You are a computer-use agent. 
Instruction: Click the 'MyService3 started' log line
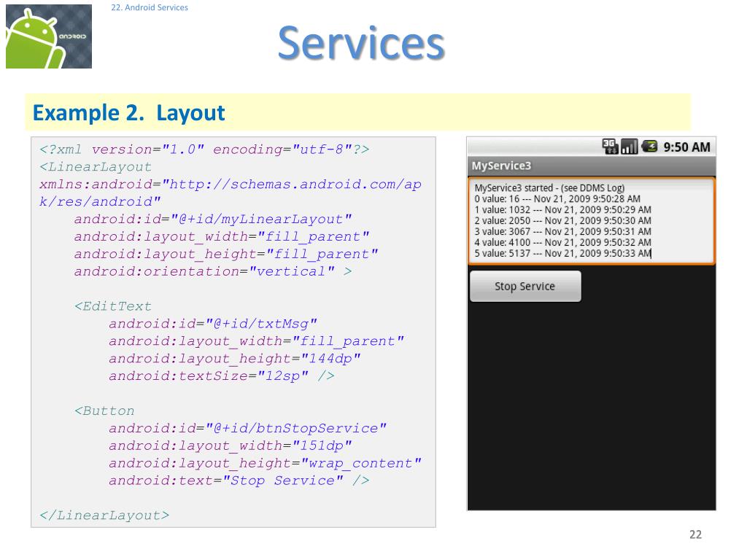click(549, 187)
